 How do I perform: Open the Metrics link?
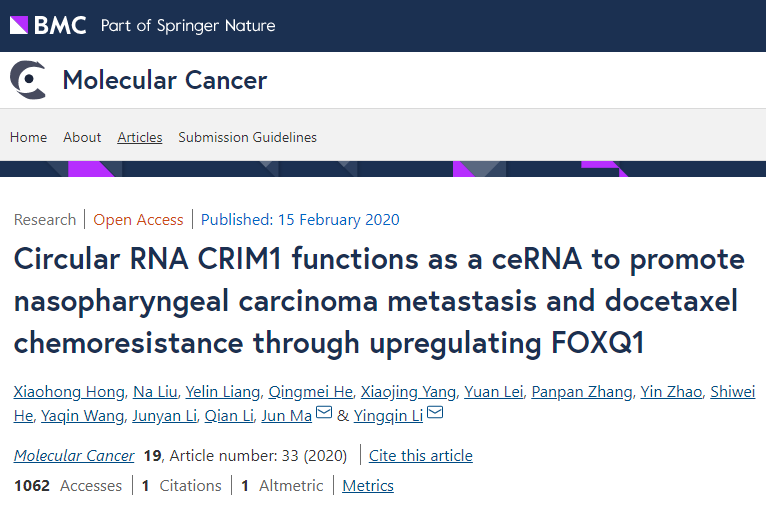point(368,486)
